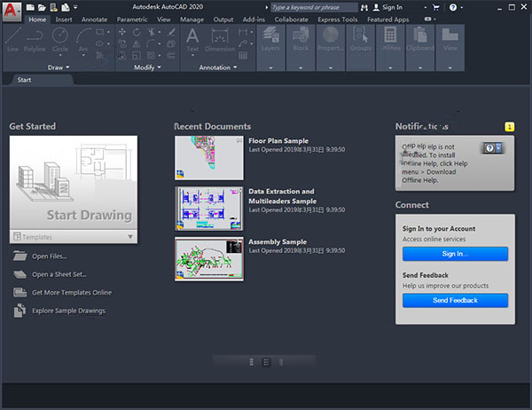Switch to the Parametric ribbon tab
The height and width of the screenshot is (410, 532).
[132, 19]
